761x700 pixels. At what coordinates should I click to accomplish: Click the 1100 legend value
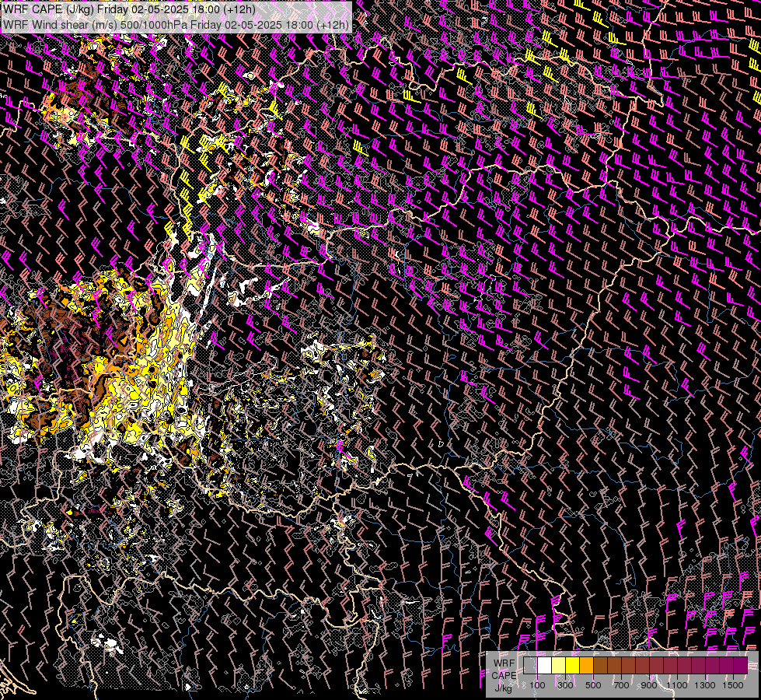(x=677, y=685)
